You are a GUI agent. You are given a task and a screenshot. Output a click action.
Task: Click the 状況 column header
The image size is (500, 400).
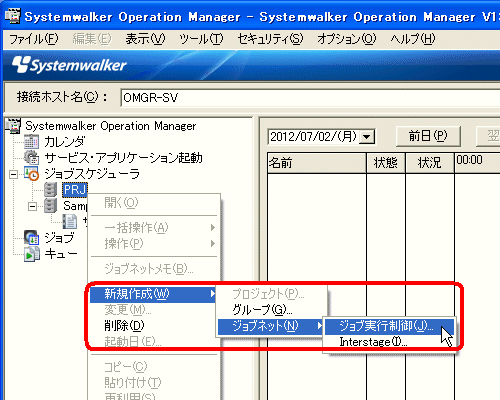pyautogui.click(x=430, y=163)
